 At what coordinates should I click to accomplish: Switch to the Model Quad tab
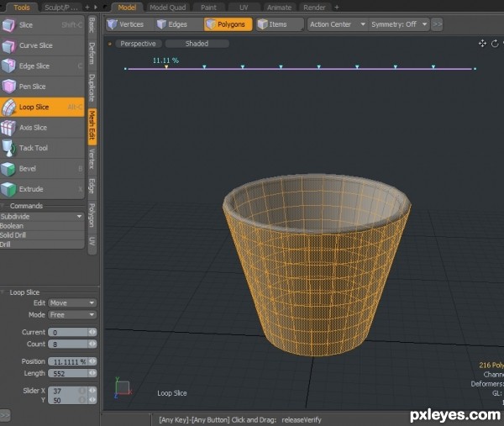click(168, 8)
